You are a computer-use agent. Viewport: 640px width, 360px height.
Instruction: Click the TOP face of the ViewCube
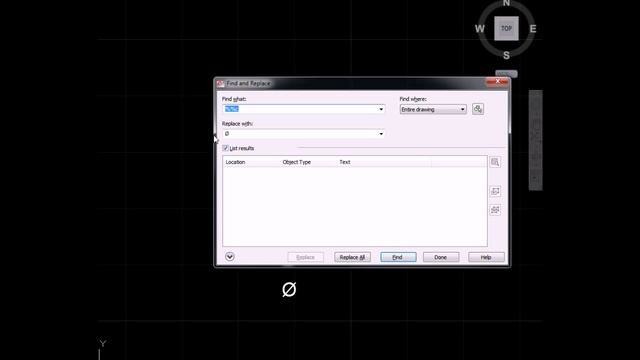point(507,29)
